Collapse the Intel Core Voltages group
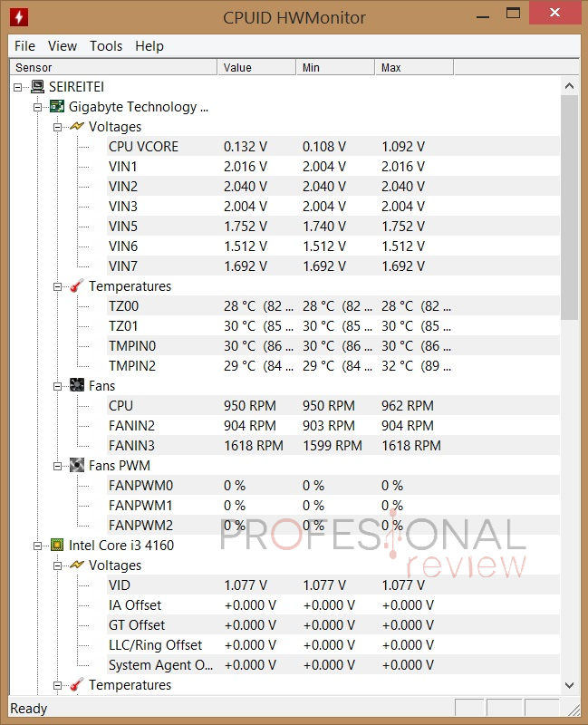588x725 pixels. click(x=57, y=565)
